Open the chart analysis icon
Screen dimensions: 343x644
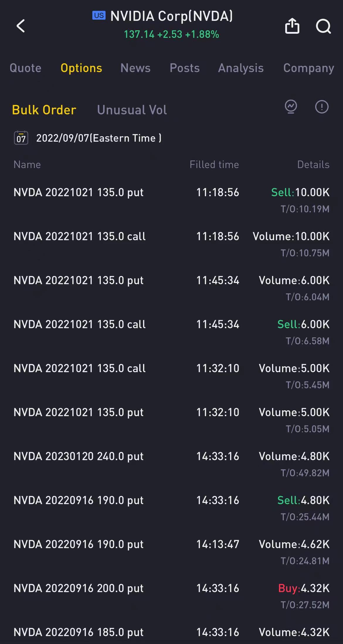291,107
